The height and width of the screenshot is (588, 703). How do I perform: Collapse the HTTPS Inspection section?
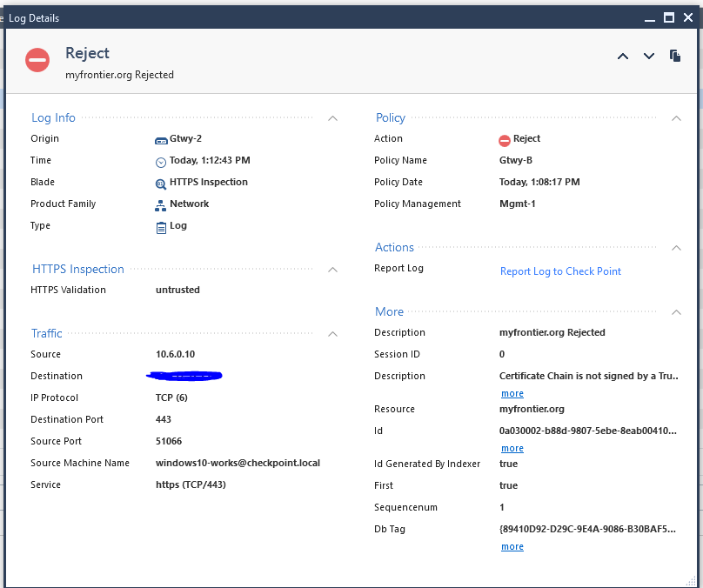[x=332, y=269]
